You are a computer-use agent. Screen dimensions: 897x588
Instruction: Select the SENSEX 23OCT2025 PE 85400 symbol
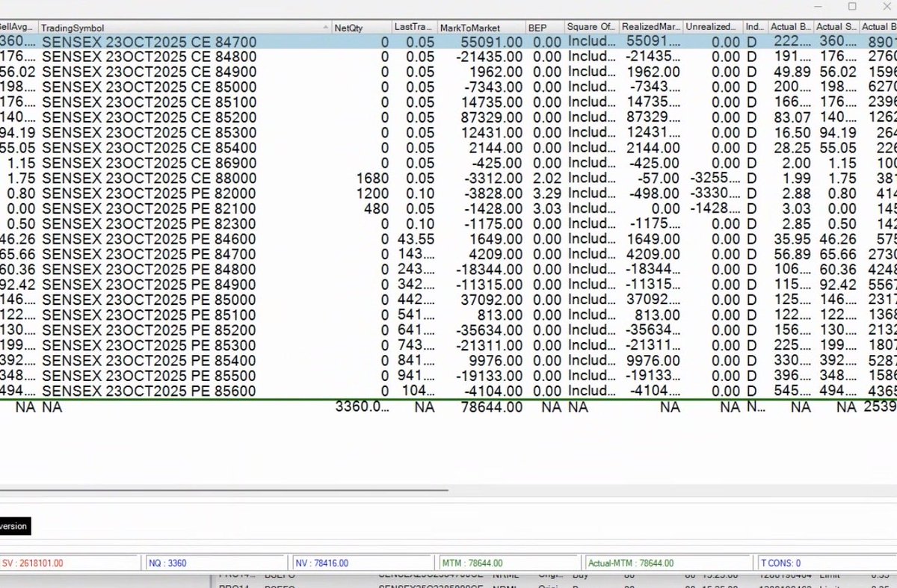(149, 360)
